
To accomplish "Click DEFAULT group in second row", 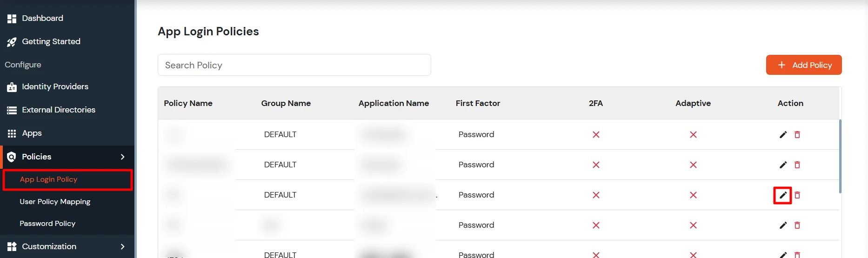I will [x=280, y=165].
